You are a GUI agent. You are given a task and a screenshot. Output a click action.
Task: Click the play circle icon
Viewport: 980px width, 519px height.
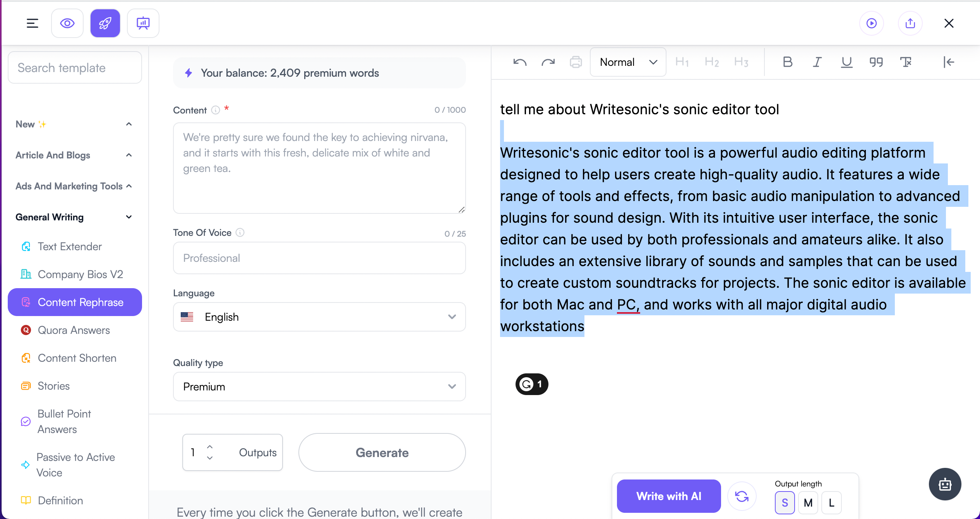point(872,23)
